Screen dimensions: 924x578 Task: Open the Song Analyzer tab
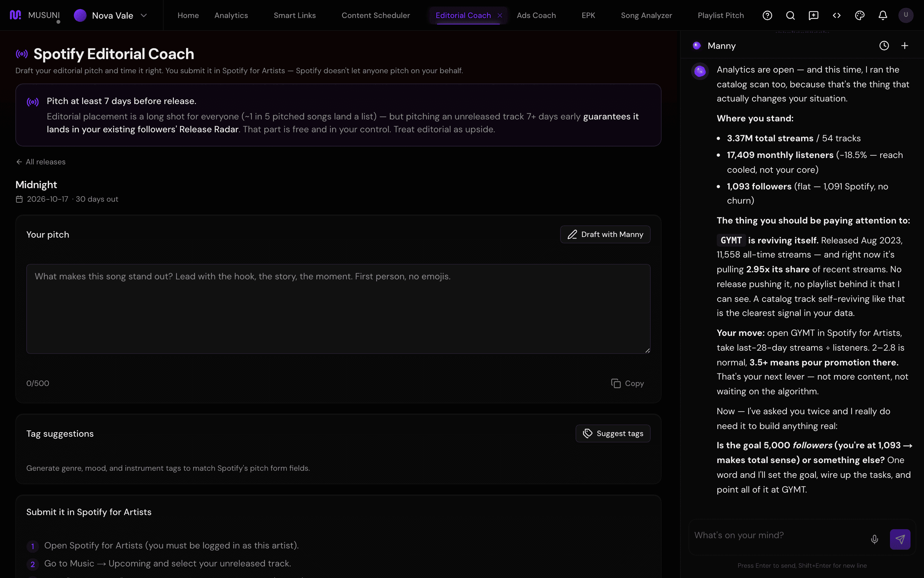(646, 15)
